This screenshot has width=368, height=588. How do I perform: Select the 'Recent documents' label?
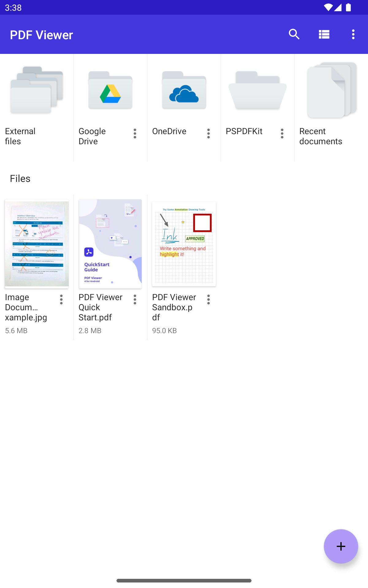tap(321, 136)
